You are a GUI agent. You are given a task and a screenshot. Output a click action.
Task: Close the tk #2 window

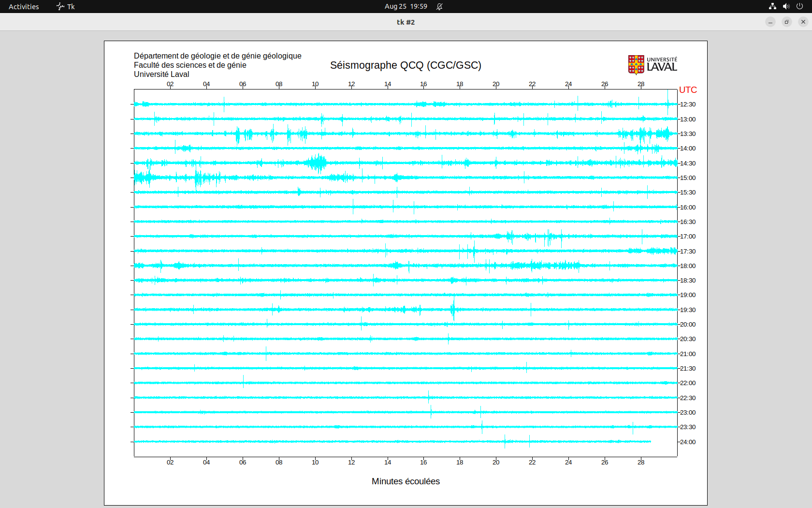(x=803, y=22)
